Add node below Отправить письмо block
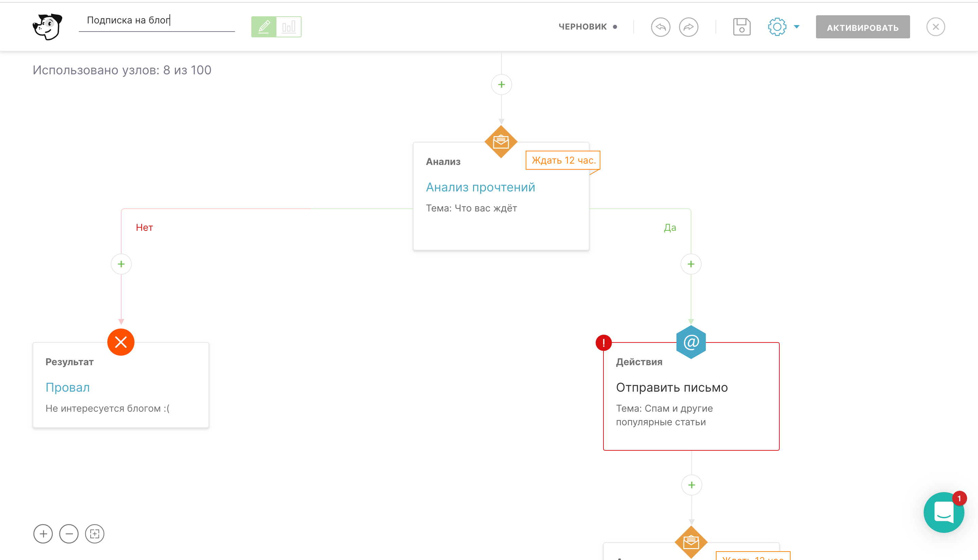This screenshot has width=978, height=560. tap(691, 485)
